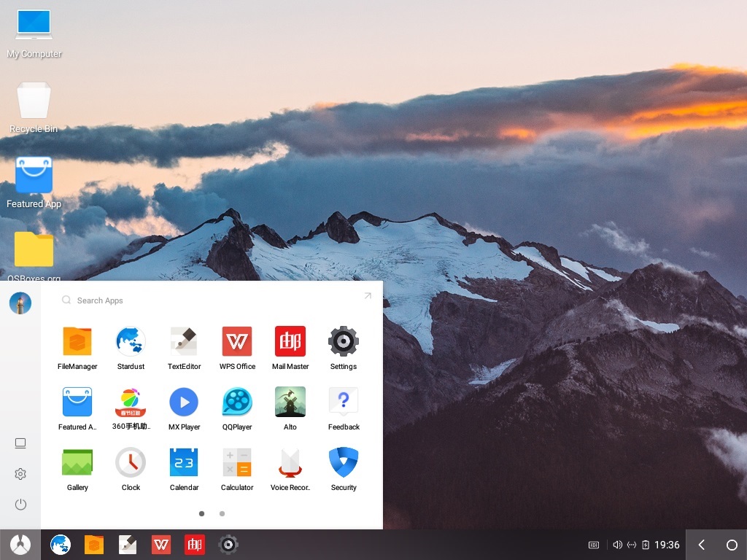Open the Gallery app
747x560 pixels.
pyautogui.click(x=77, y=463)
